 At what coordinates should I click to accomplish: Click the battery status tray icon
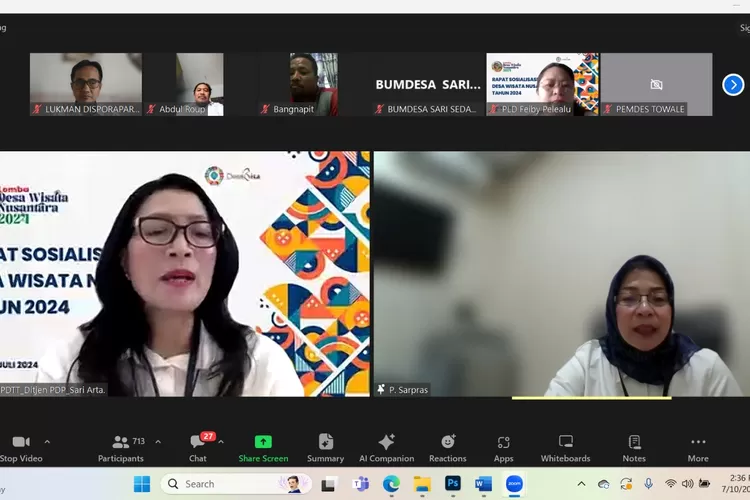pyautogui.click(x=704, y=484)
